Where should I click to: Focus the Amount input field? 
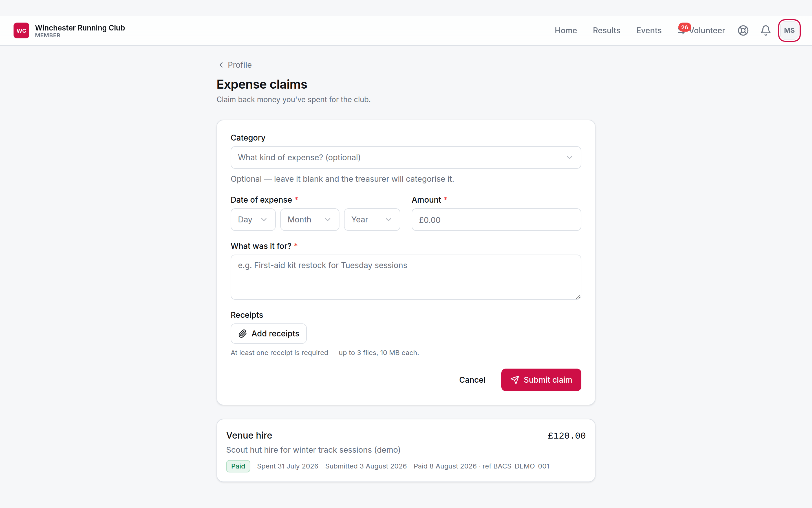496,220
